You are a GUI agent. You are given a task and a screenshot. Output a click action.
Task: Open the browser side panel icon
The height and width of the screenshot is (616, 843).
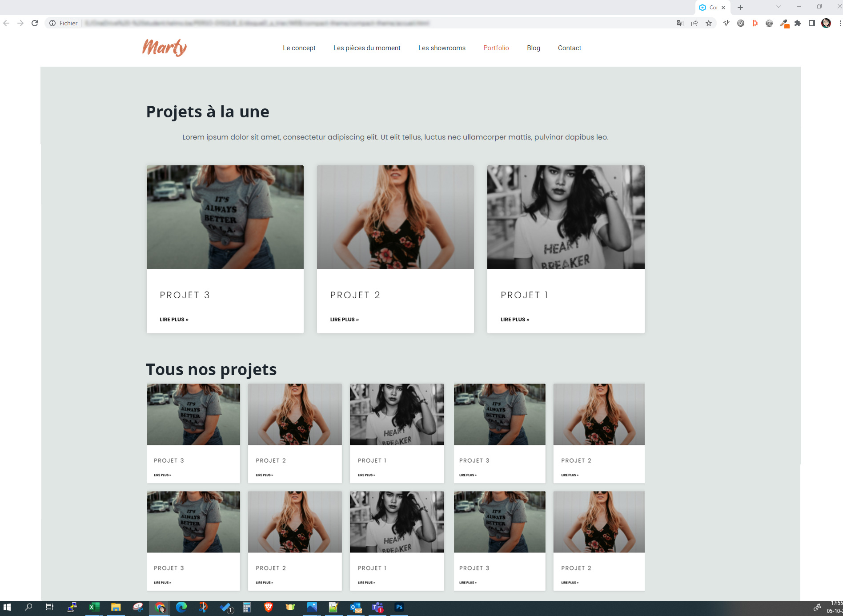point(811,23)
